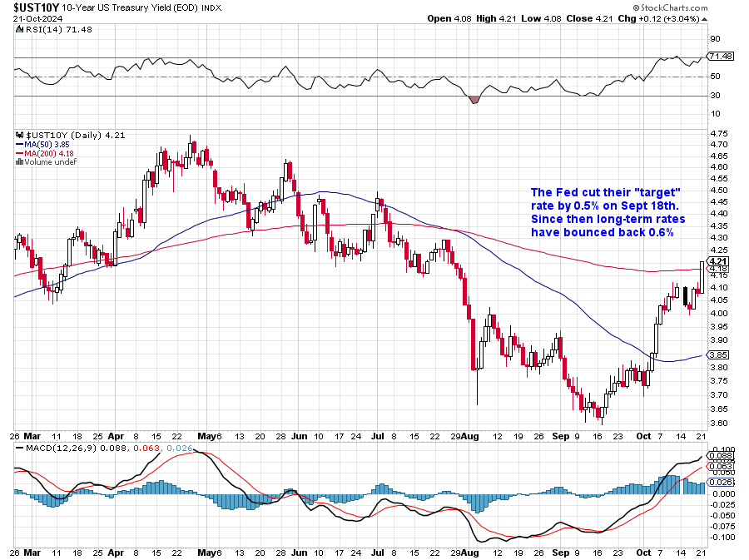Click the 3.85 MA(50) price flag
The image size is (749, 560).
(x=717, y=354)
